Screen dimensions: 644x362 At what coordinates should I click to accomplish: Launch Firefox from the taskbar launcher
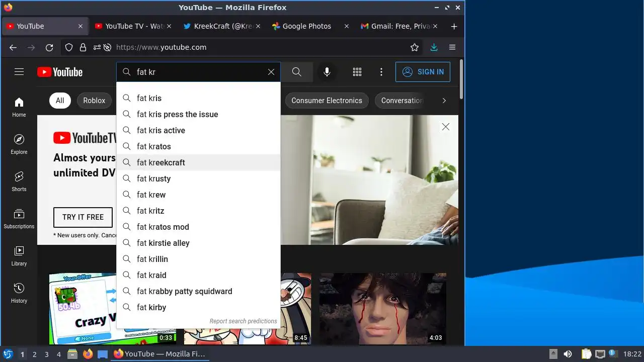pos(88,354)
